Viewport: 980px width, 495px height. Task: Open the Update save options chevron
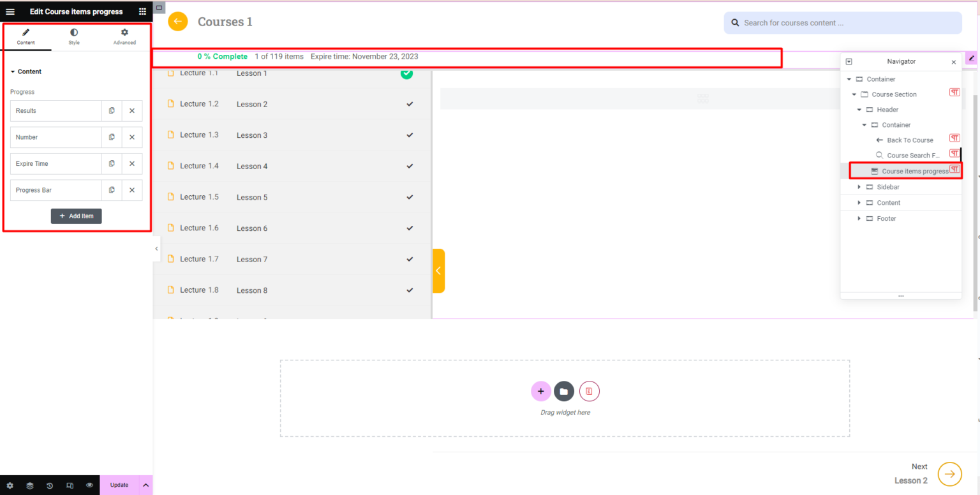click(x=145, y=485)
